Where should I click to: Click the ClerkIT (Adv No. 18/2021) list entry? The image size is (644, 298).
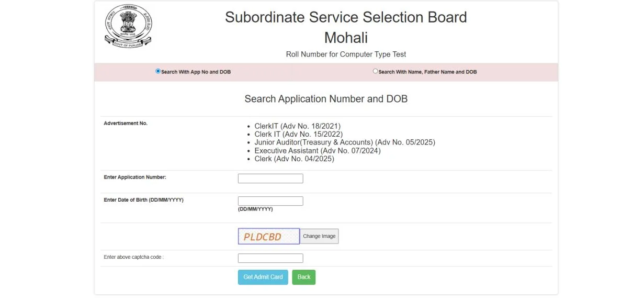(297, 126)
